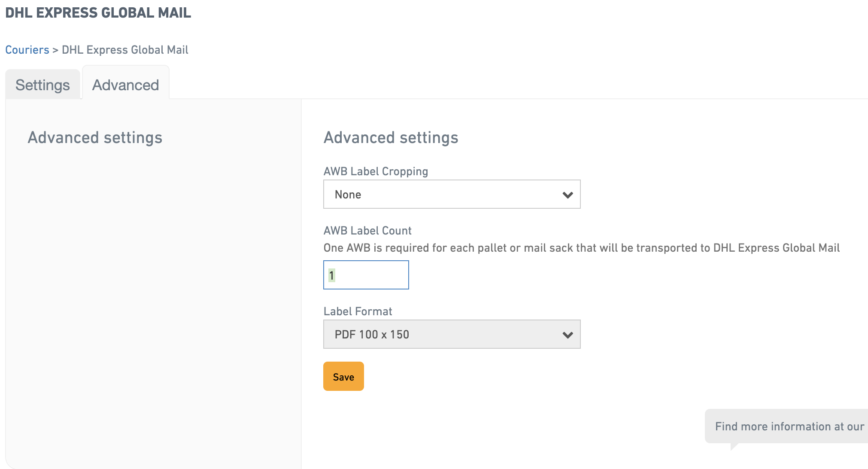Click the left Advanced settings section heading
This screenshot has height=469, width=868.
(x=95, y=137)
